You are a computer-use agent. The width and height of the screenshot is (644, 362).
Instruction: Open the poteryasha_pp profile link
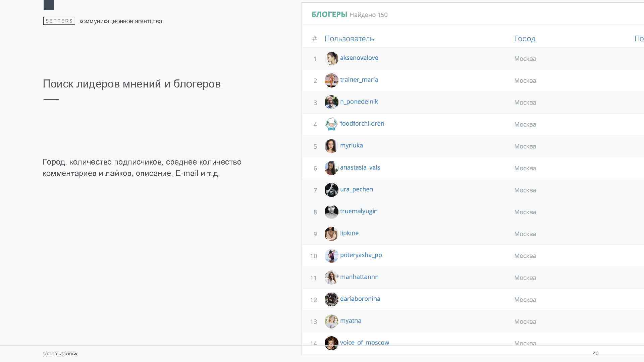click(361, 255)
